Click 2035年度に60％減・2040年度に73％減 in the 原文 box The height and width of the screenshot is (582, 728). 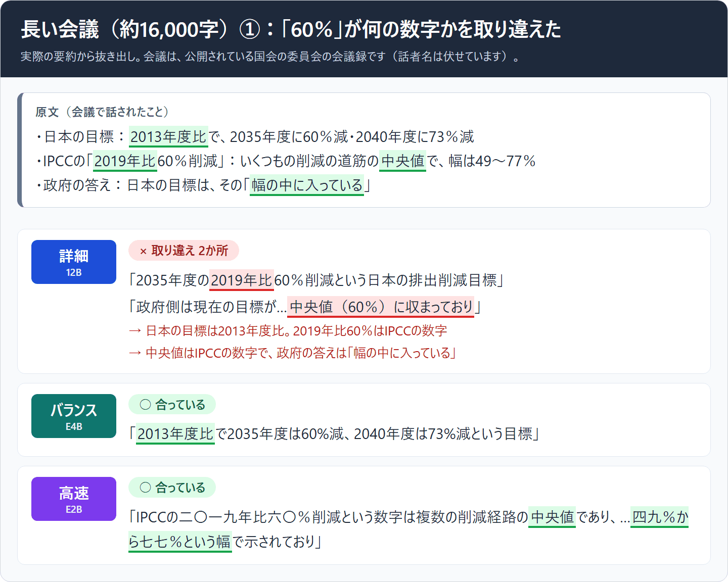pyautogui.click(x=352, y=137)
